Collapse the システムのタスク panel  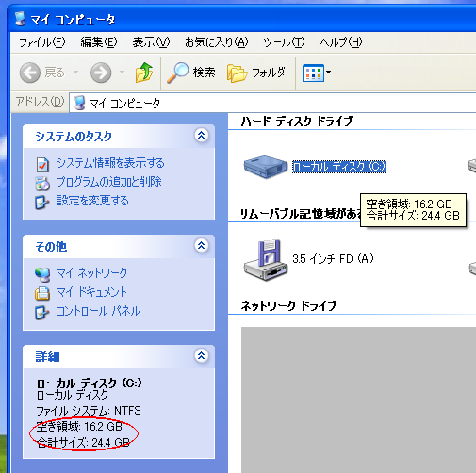[x=201, y=136]
